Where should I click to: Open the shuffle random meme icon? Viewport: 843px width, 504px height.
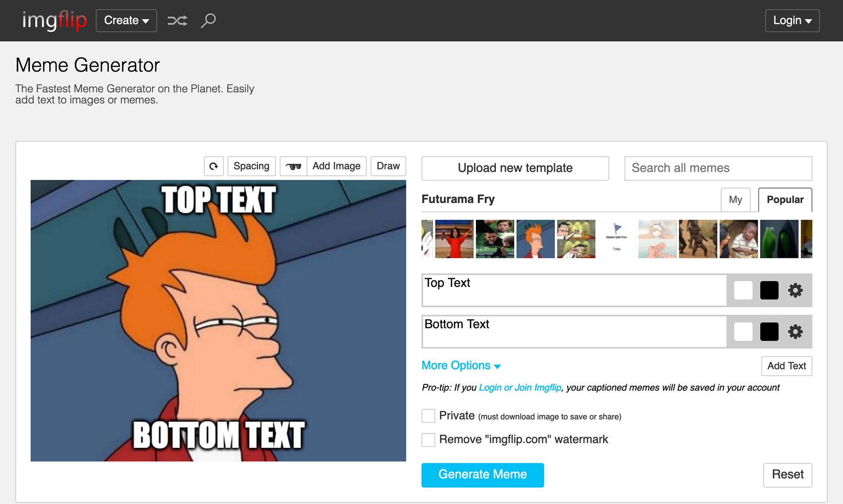(x=177, y=21)
